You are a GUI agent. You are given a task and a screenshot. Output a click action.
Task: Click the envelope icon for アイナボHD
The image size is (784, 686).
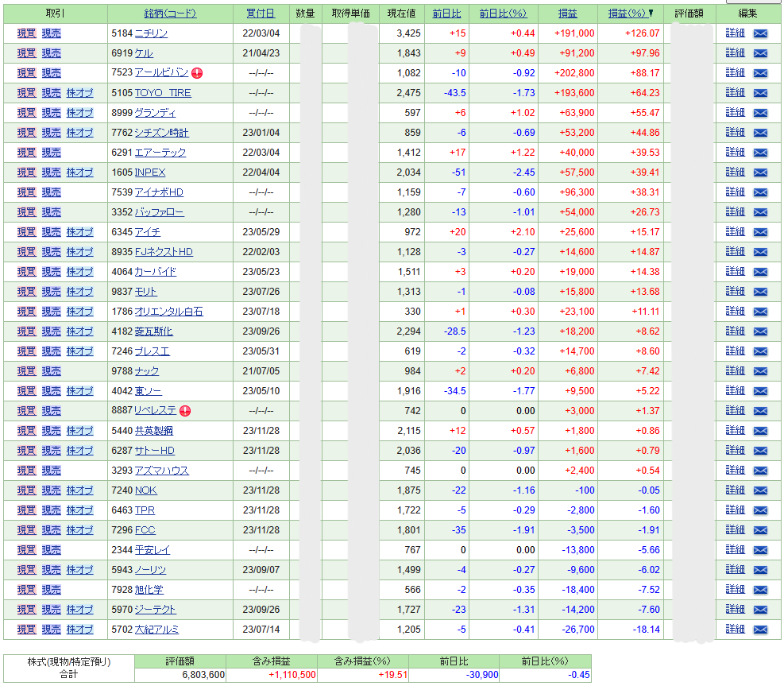[x=760, y=192]
